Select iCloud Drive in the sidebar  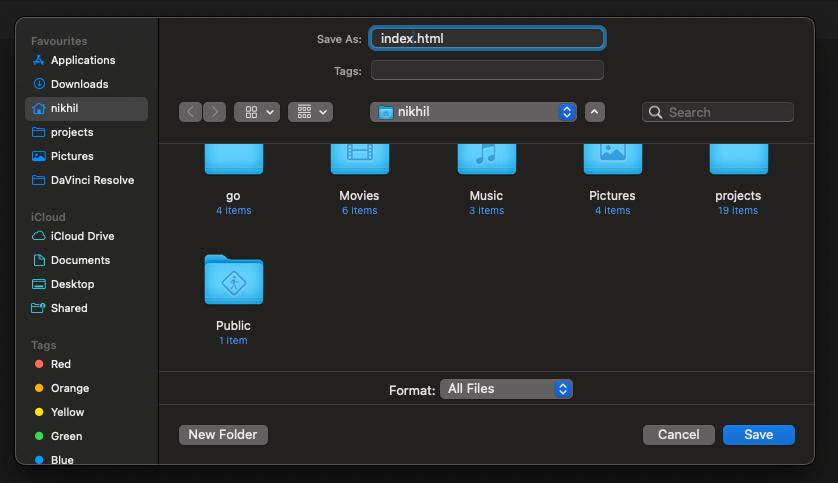(x=82, y=236)
